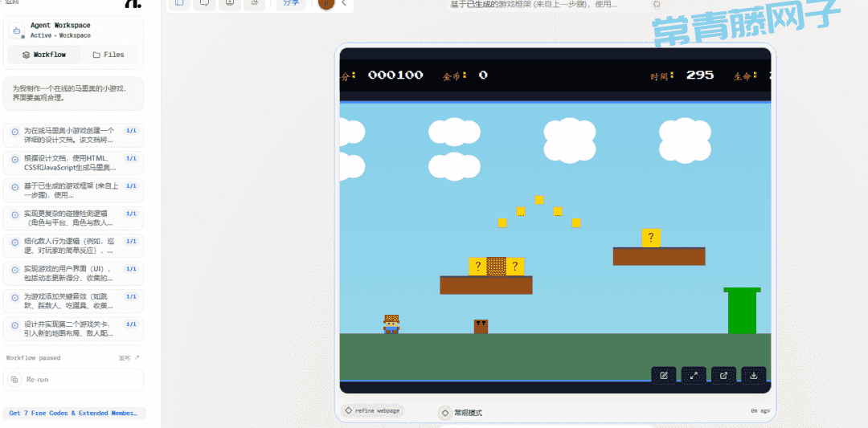Click the refine webpage chip
This screenshot has width=868, height=428.
pyautogui.click(x=373, y=411)
